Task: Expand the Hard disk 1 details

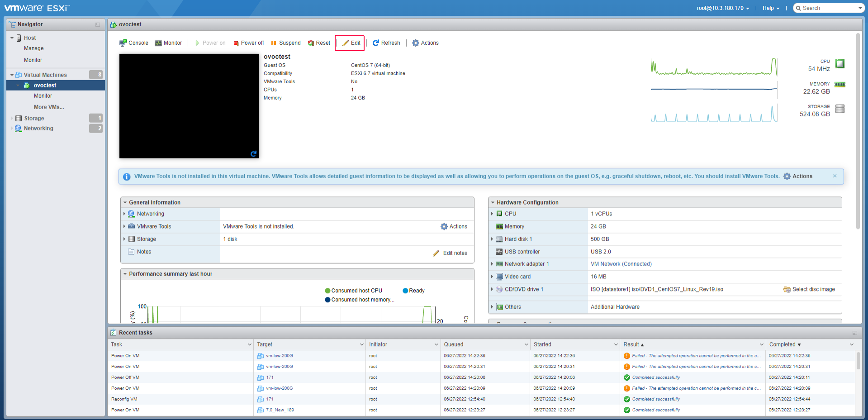Action: (x=492, y=239)
